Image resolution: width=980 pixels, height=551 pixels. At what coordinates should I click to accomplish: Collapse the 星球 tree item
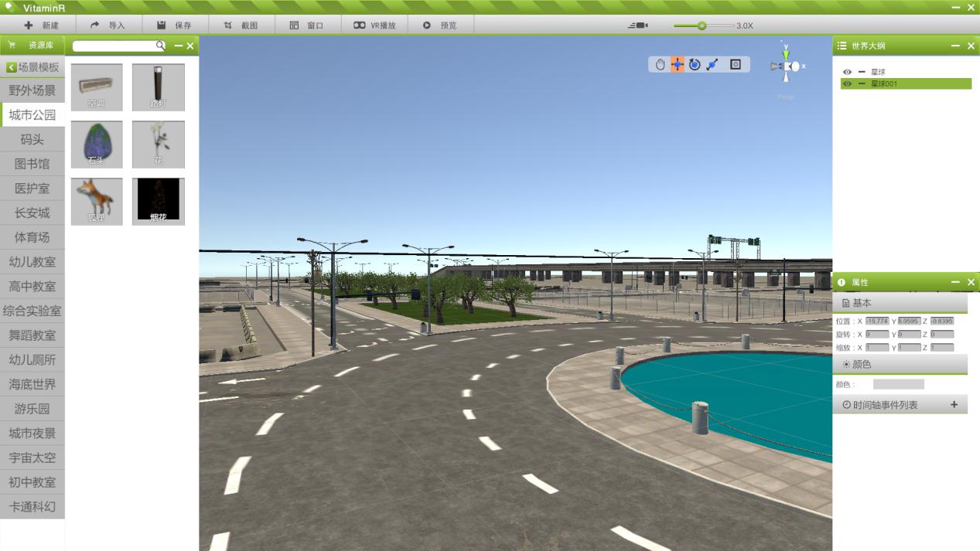click(862, 72)
